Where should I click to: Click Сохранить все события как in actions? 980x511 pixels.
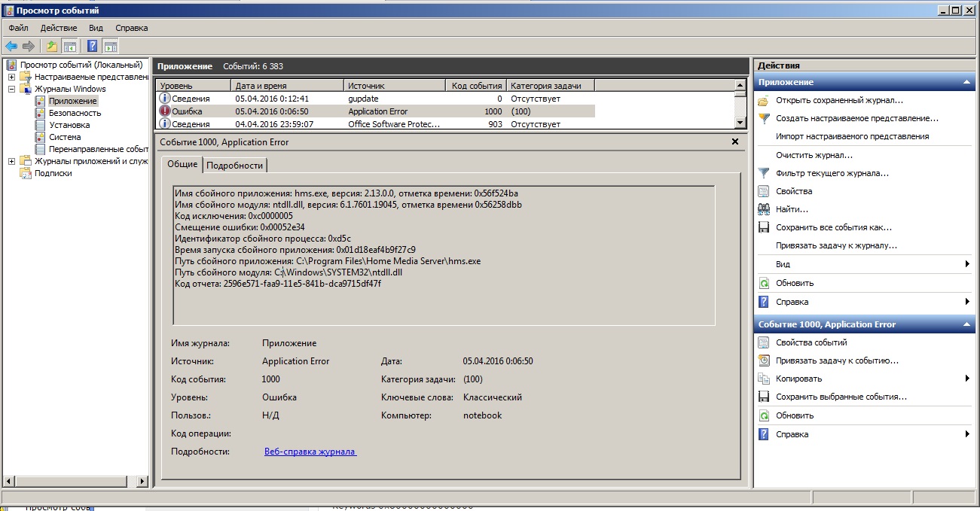tap(833, 227)
